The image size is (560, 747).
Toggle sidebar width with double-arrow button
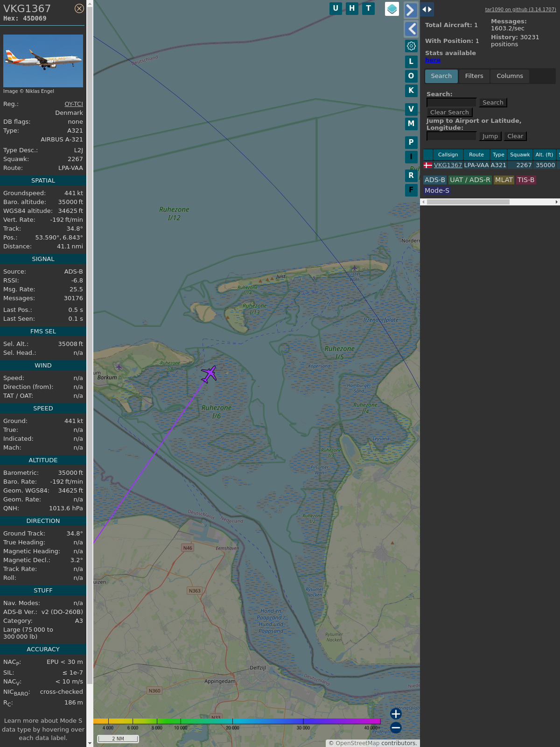pos(427,9)
